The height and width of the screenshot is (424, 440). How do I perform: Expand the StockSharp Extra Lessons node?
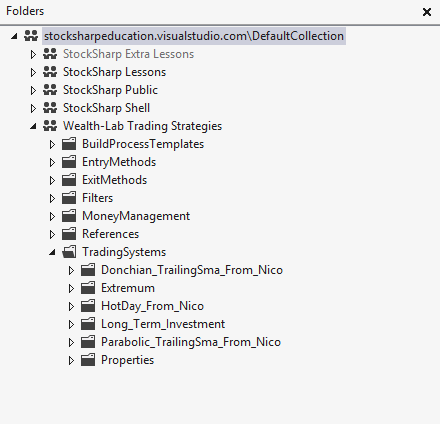coord(33,54)
